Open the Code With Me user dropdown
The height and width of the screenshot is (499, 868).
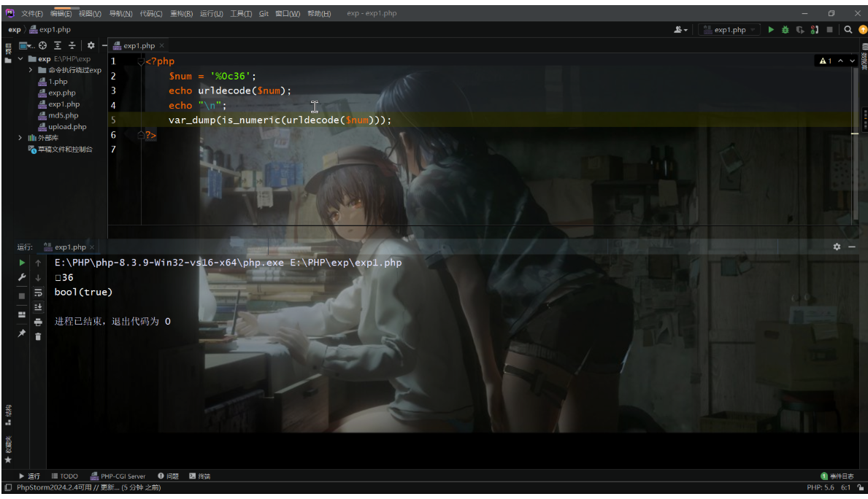click(680, 30)
